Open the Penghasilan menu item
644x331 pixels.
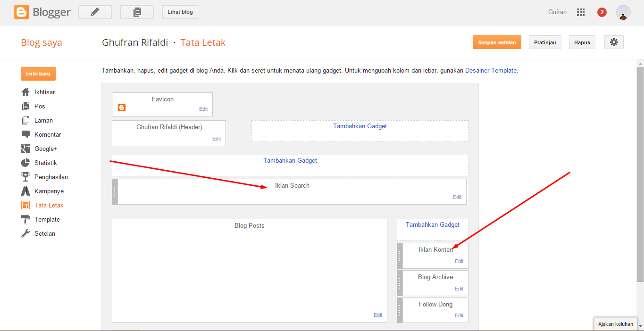(51, 177)
